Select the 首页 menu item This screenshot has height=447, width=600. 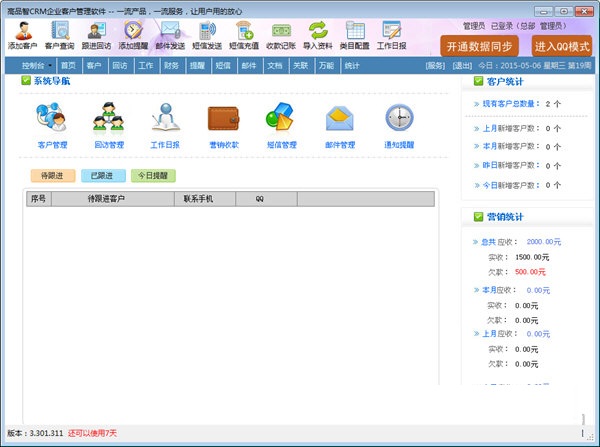tap(68, 66)
